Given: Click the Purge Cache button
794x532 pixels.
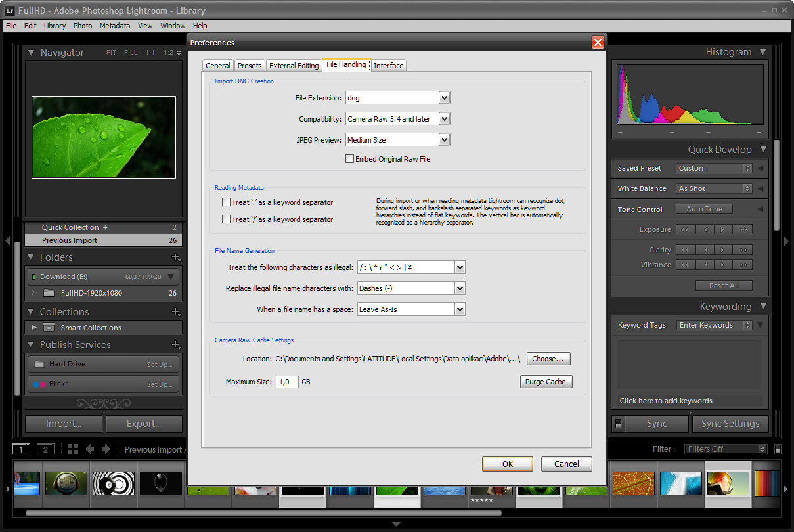Looking at the screenshot, I should point(546,382).
